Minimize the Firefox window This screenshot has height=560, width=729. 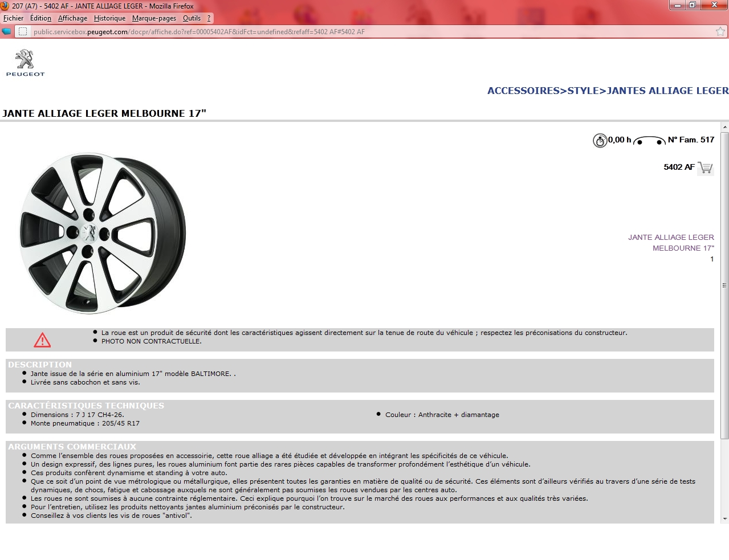[x=677, y=5]
